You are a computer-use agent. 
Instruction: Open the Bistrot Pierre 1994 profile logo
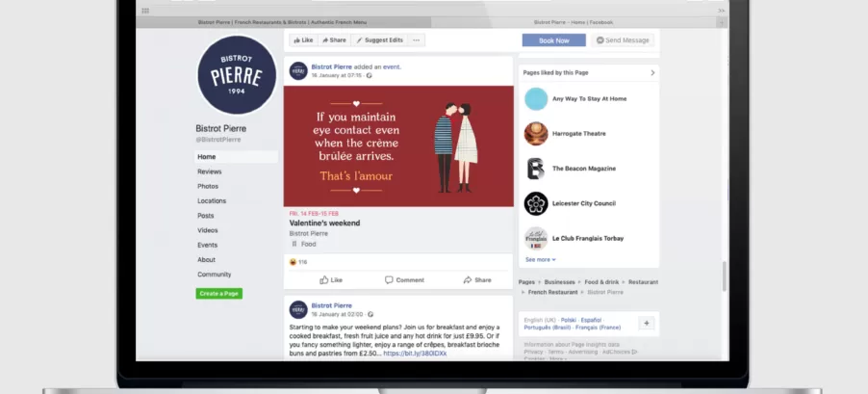(x=237, y=75)
